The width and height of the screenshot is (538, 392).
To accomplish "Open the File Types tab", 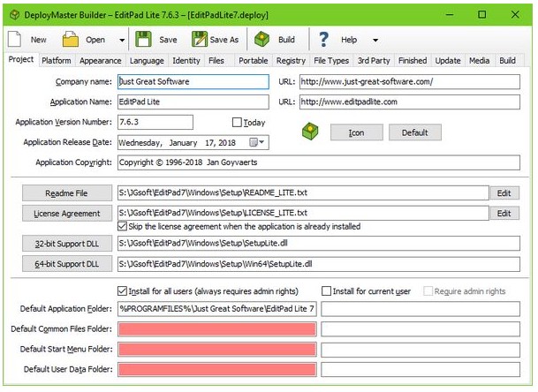I will (331, 61).
